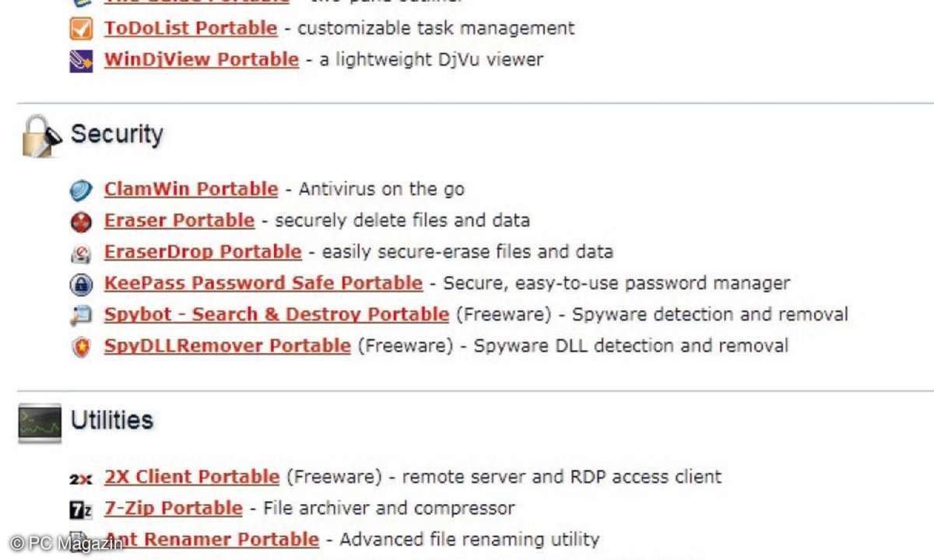Visit the SpyDLLRemover Portable link
Image resolution: width=934 pixels, height=560 pixels.
pyautogui.click(x=227, y=345)
